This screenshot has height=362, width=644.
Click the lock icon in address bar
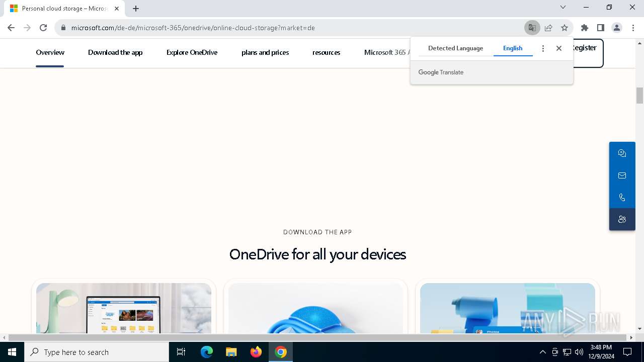pyautogui.click(x=63, y=28)
